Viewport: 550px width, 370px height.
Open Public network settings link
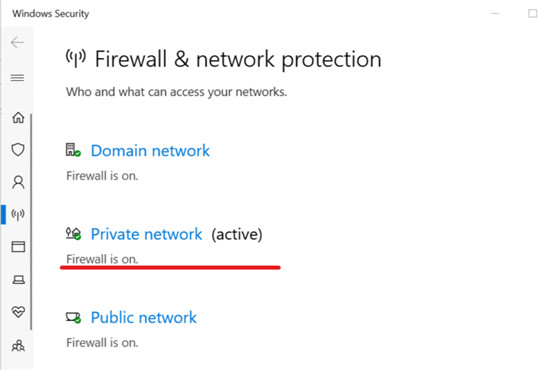[x=143, y=317]
